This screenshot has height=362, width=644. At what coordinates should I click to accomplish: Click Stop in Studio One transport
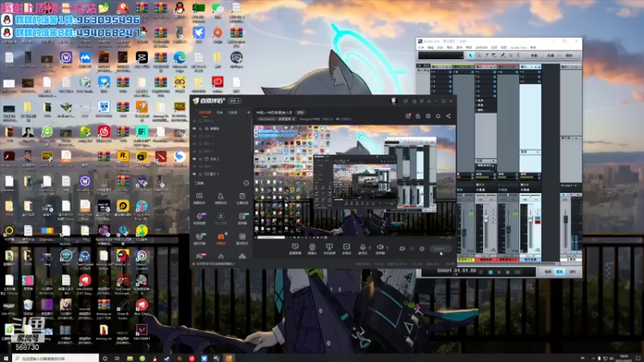coord(490,272)
